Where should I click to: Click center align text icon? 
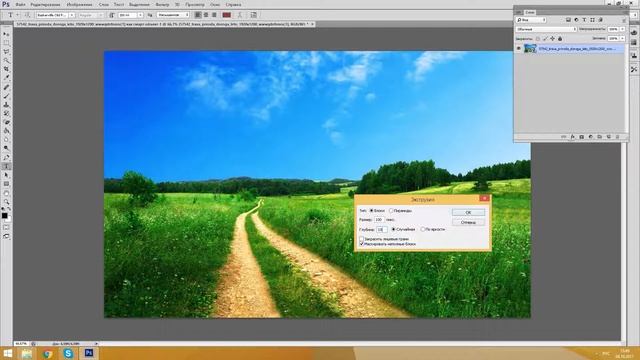[206, 15]
